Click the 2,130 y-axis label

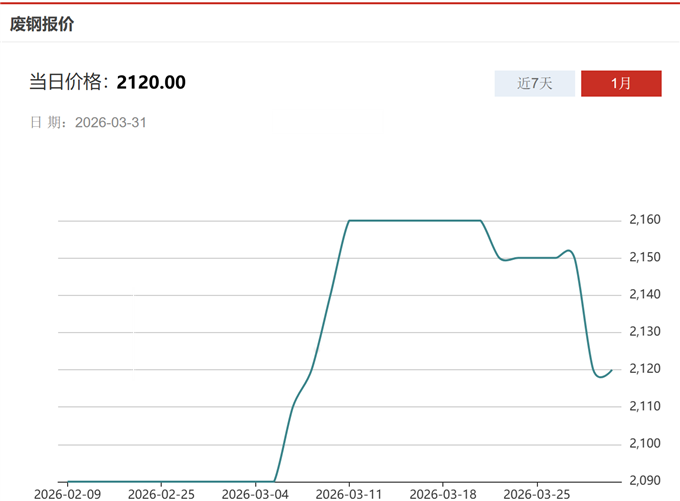click(645, 332)
